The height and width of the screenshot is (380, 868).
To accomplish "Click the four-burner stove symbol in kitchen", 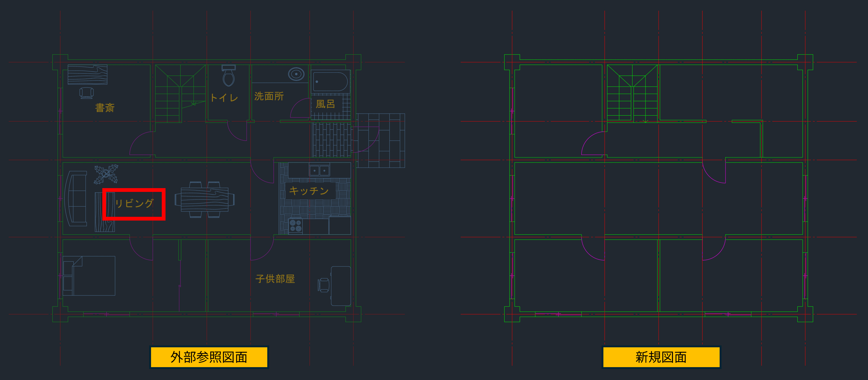I will (295, 226).
